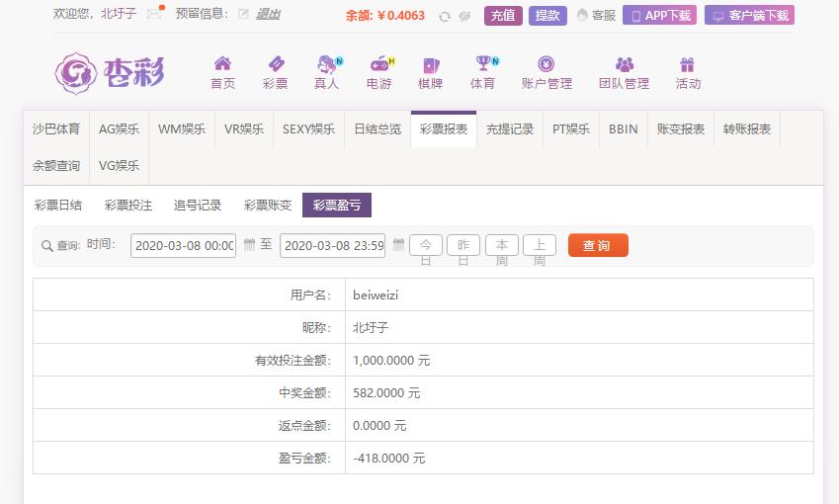Toggle balance visibility with the eye icon
The image size is (839, 504).
[x=464, y=17]
